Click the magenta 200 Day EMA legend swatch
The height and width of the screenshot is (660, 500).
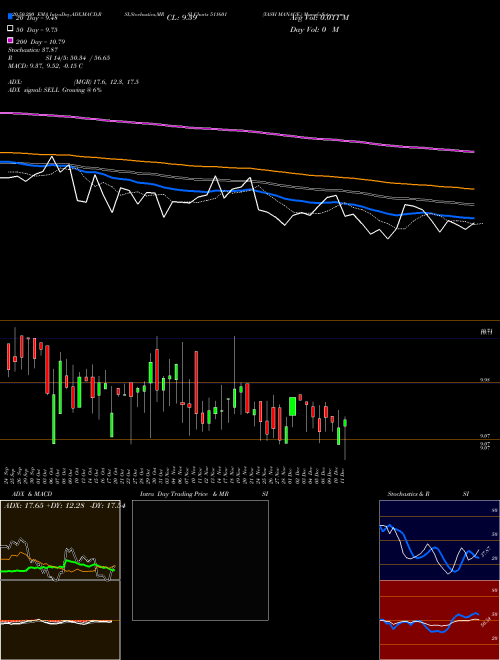10,40
